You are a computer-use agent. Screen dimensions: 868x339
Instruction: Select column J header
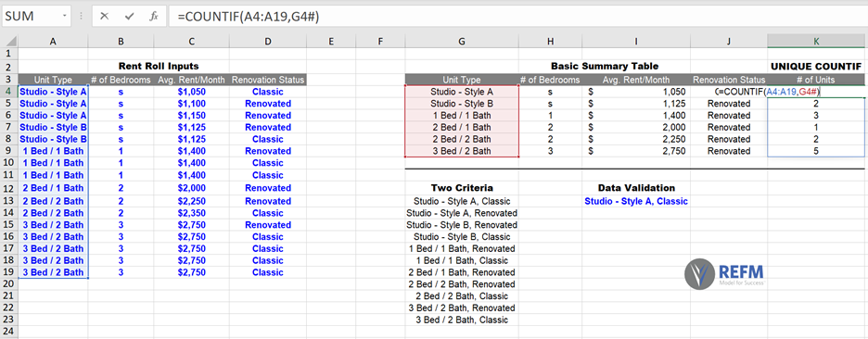coord(729,42)
